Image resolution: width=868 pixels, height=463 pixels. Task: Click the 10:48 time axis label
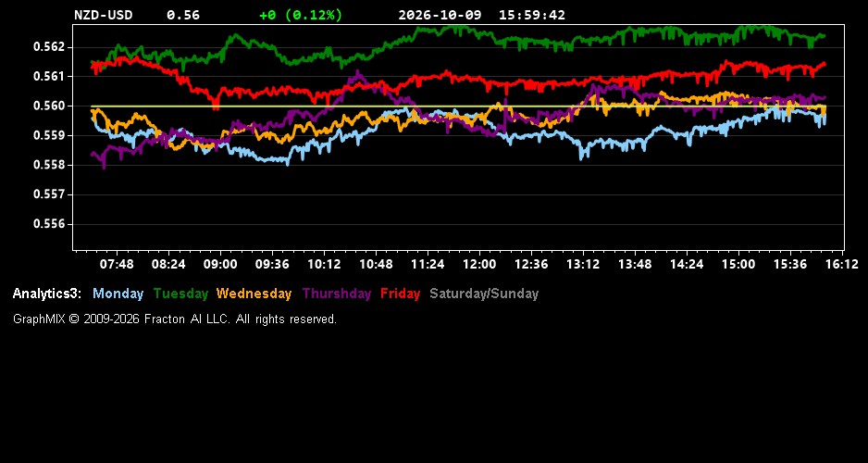[376, 265]
